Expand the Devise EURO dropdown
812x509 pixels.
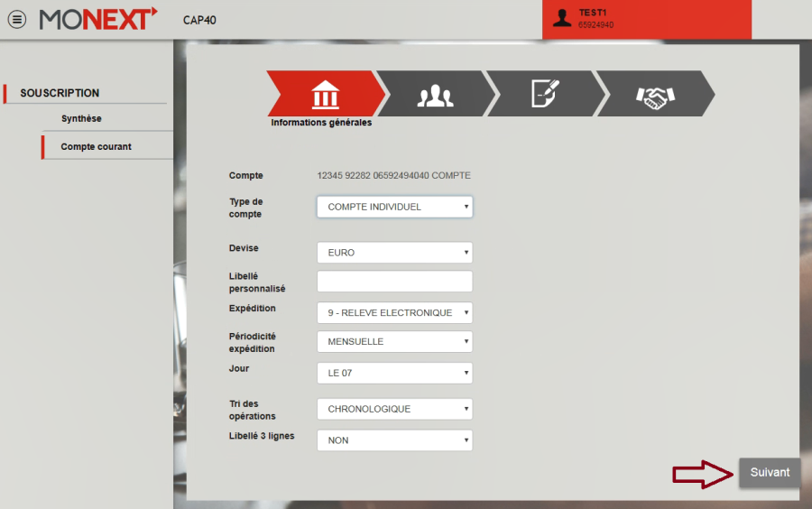[x=394, y=253]
